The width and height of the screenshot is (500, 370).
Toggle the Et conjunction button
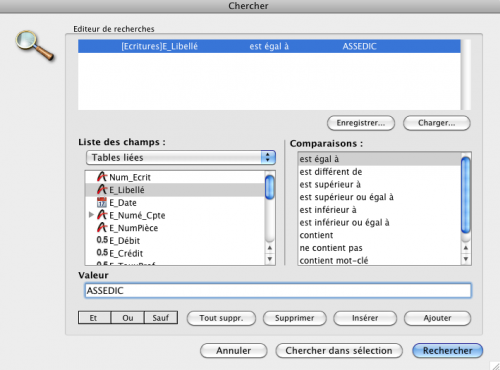94,318
